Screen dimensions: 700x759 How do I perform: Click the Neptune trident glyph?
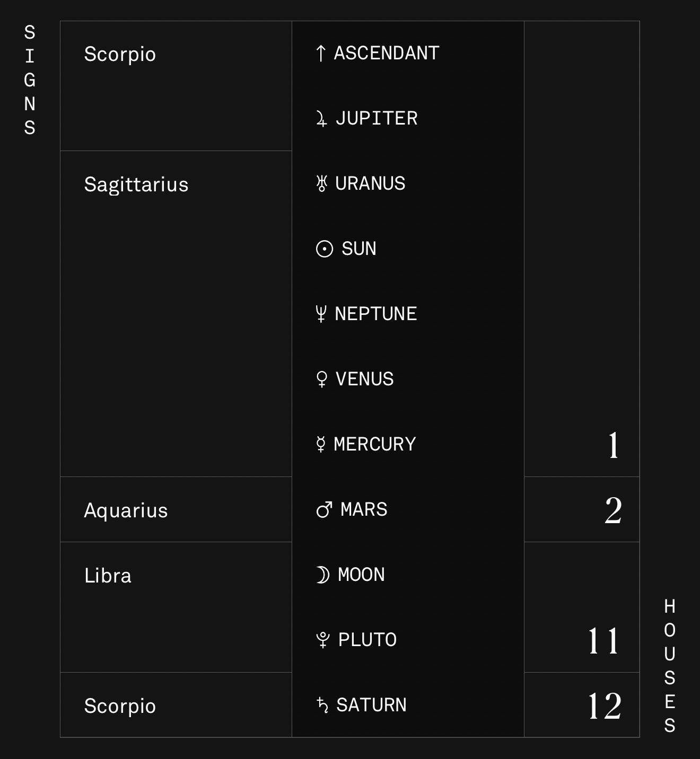tap(321, 314)
